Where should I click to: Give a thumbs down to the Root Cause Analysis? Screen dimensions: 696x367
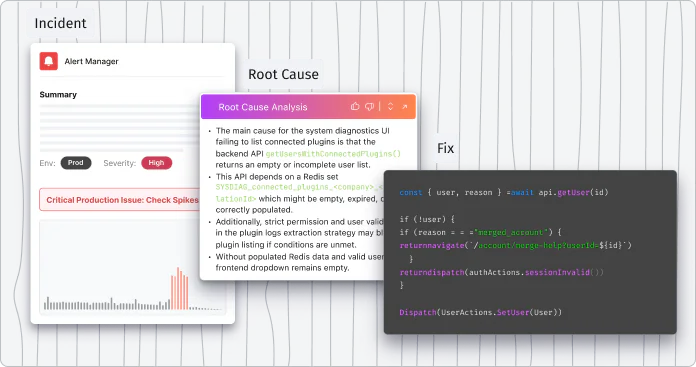coord(369,107)
